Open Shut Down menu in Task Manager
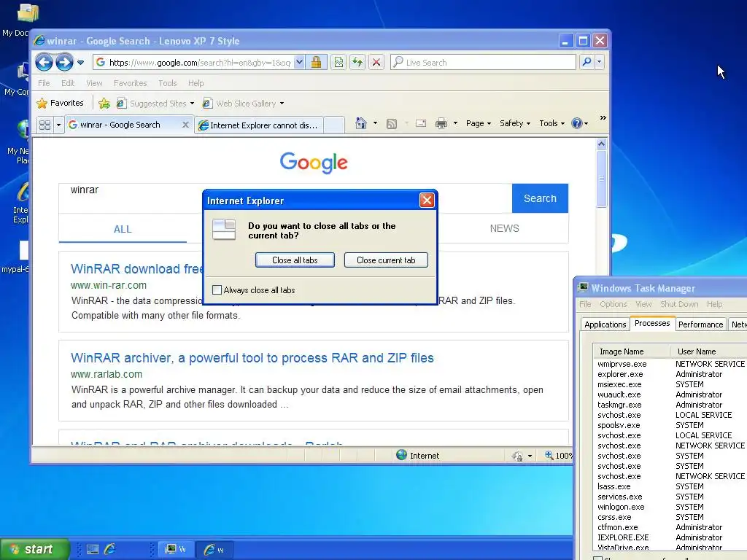This screenshot has width=747, height=560. tap(679, 304)
